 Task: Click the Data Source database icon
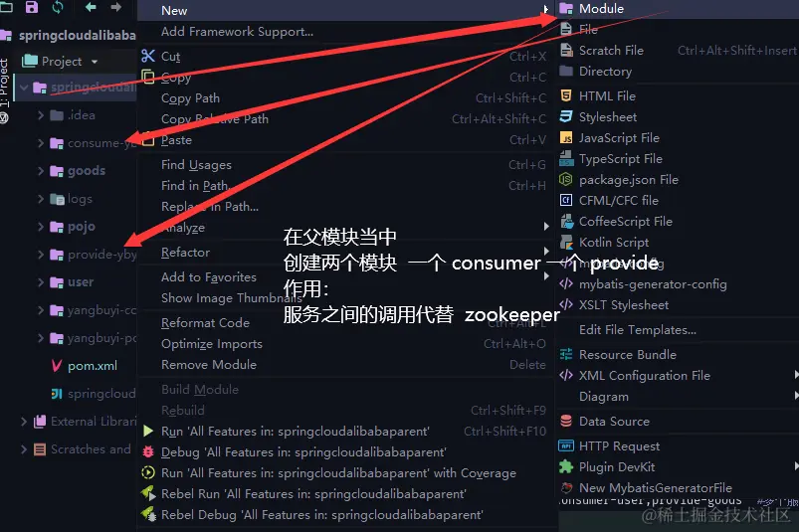point(565,421)
